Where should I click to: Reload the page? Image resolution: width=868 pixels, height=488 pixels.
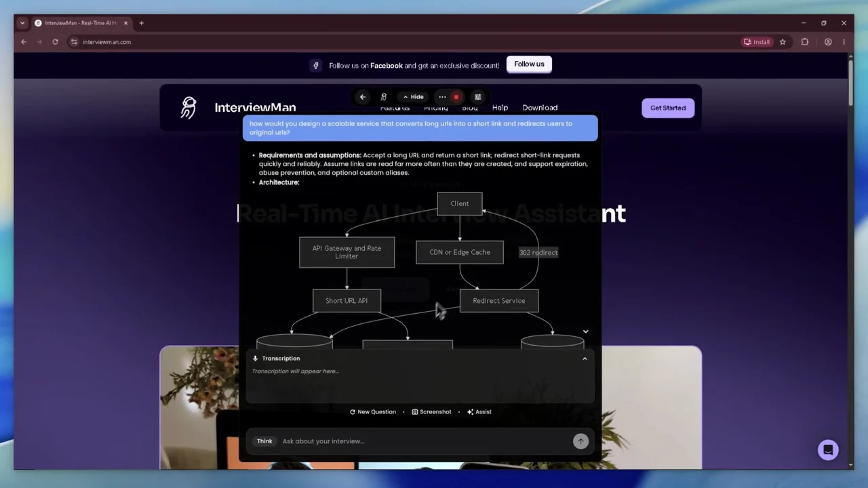coord(55,42)
